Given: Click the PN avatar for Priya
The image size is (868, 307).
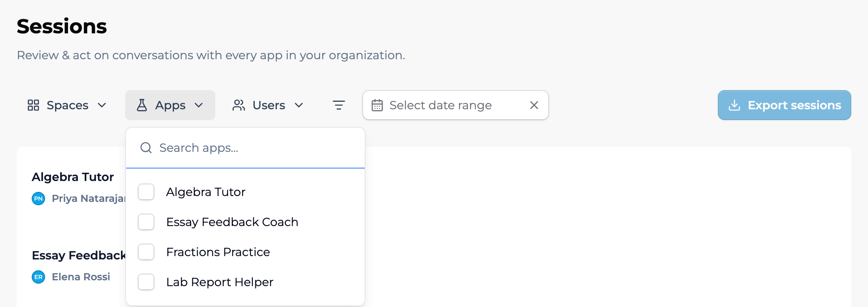Looking at the screenshot, I should click(38, 199).
